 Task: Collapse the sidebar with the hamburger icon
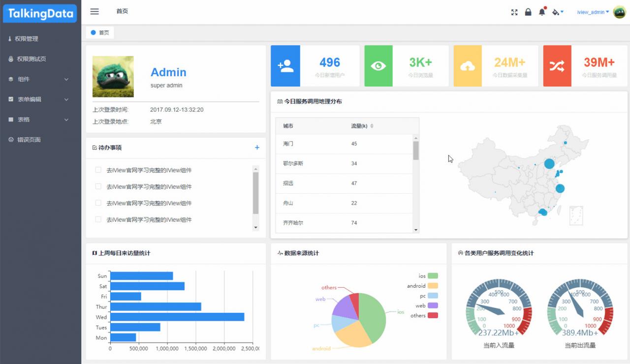[94, 11]
